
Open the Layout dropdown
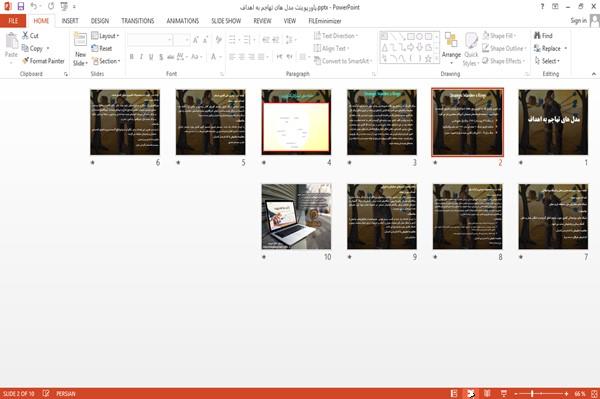[x=105, y=36]
